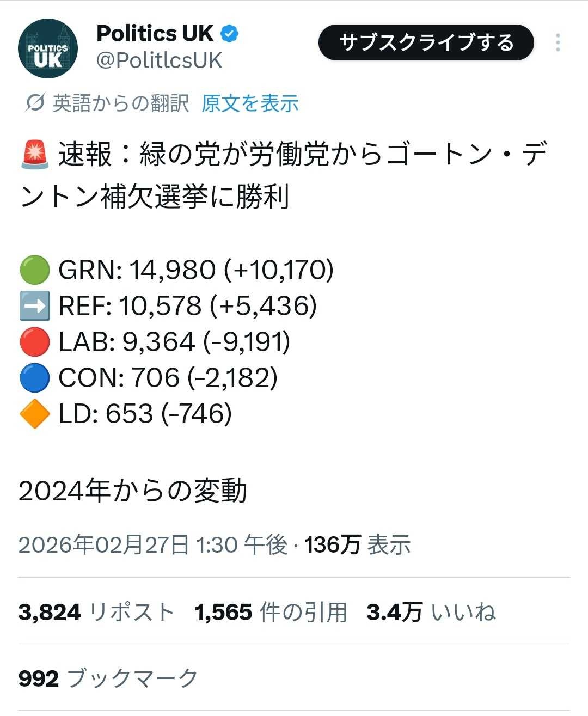Click the 136万 表示 view count
Image resolution: width=588 pixels, height=716 pixels.
point(357,544)
